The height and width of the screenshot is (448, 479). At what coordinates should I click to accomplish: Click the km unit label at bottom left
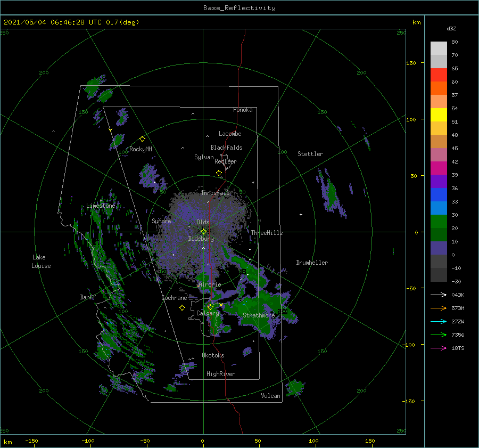click(x=8, y=442)
